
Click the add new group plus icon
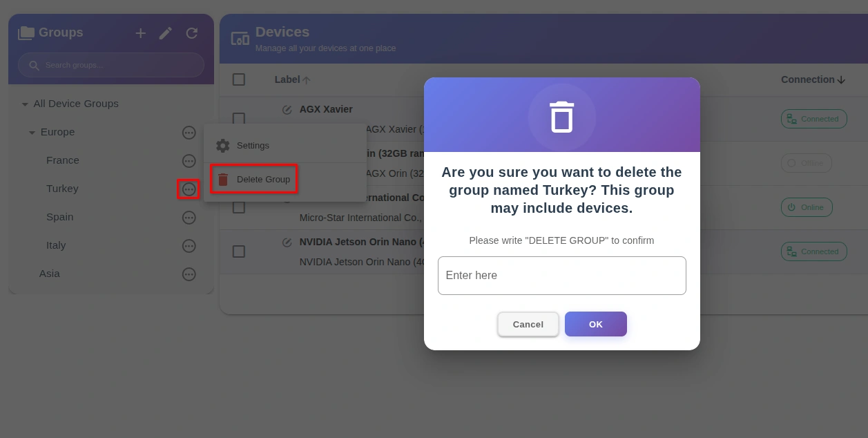tap(141, 32)
